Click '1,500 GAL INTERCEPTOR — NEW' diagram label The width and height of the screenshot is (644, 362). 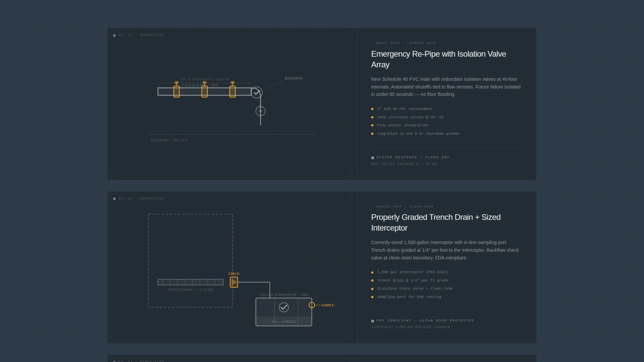coord(284,295)
